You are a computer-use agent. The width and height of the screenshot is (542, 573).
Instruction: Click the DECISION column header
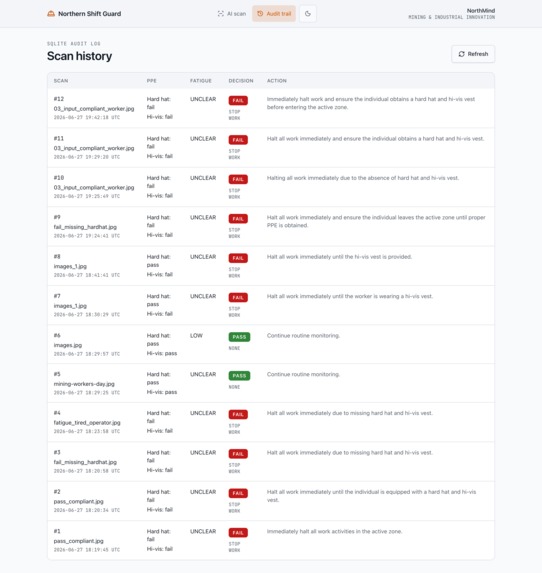[x=241, y=81]
